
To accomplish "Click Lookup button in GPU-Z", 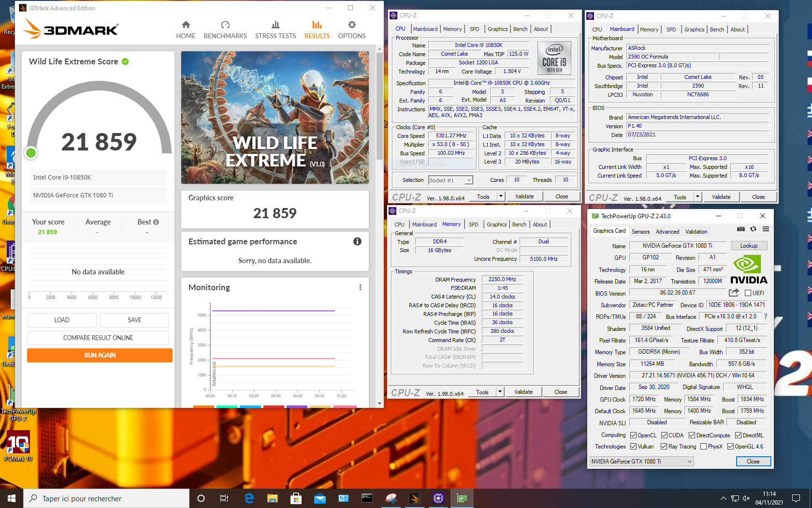I will tap(749, 246).
